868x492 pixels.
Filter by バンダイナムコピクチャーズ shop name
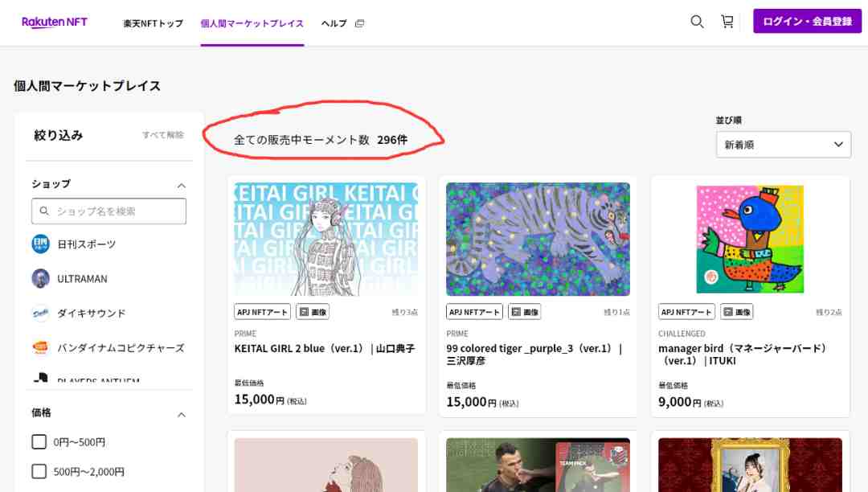(121, 348)
